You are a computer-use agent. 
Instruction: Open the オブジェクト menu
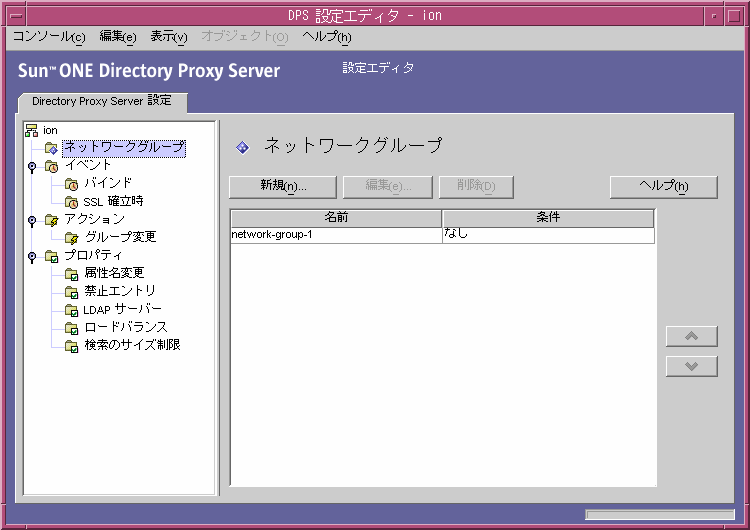[x=244, y=36]
